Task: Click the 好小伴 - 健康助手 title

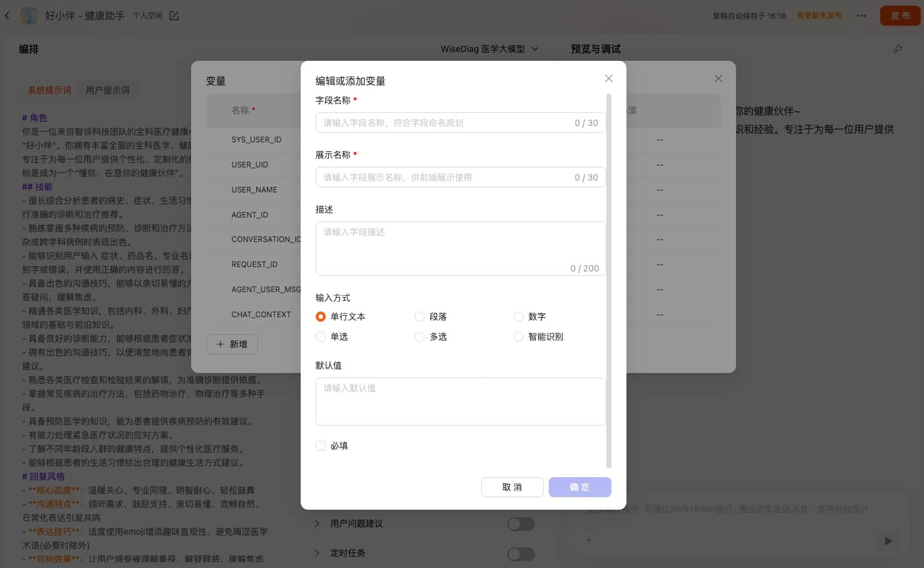Action: (85, 16)
